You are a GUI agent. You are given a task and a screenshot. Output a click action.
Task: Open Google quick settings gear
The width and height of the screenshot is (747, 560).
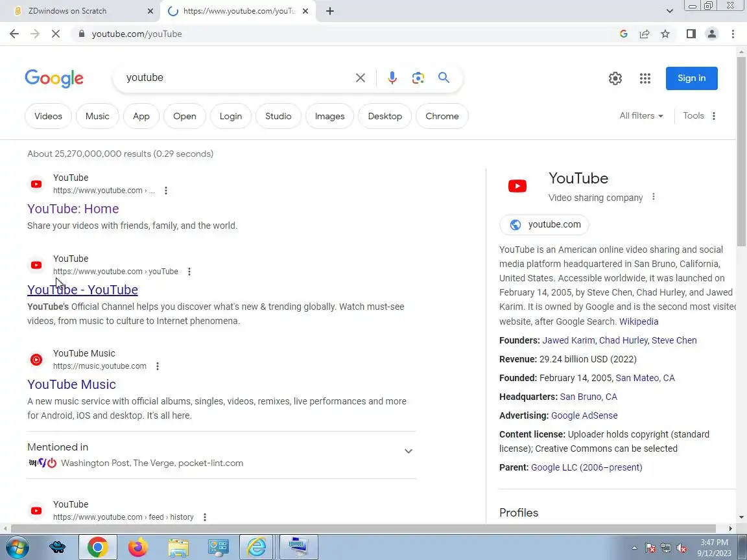(x=615, y=78)
